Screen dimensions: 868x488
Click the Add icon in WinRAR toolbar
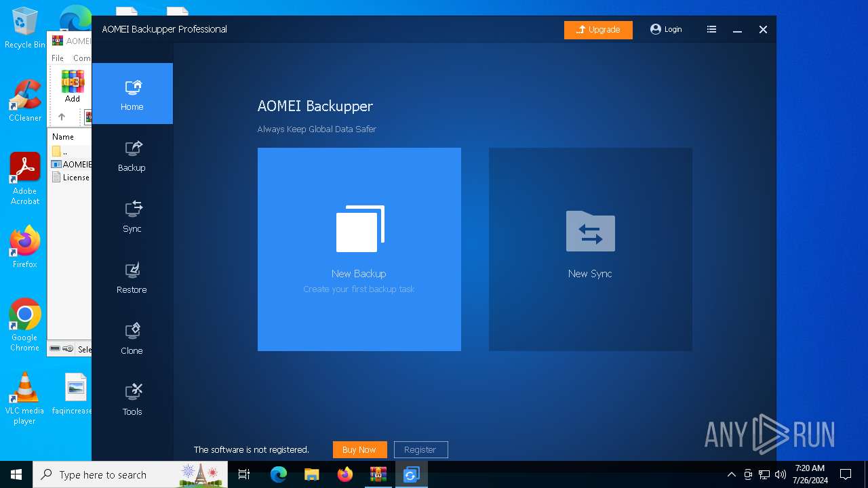point(73,86)
